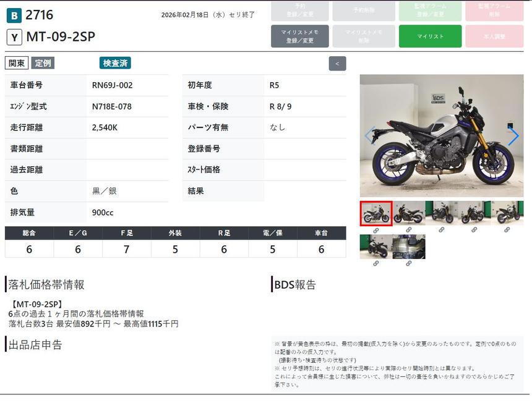Open マイリストメモ 登録/変更 dark gray button

(299, 36)
